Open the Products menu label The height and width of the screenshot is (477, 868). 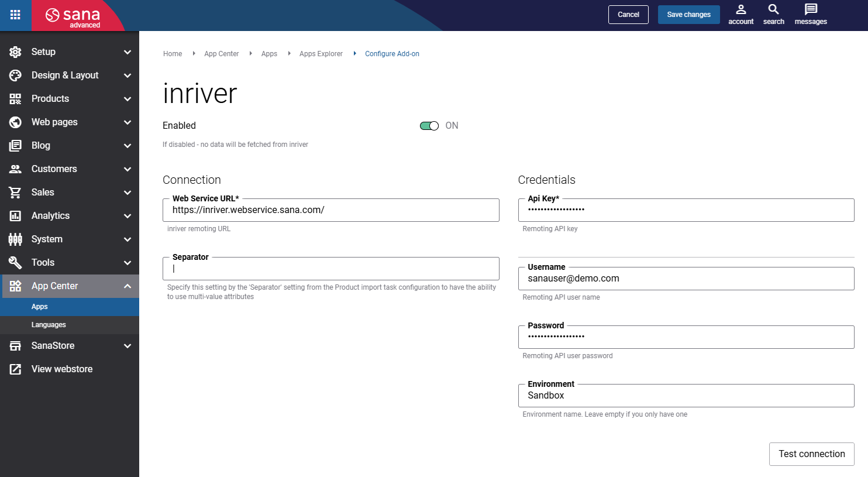pyautogui.click(x=50, y=99)
